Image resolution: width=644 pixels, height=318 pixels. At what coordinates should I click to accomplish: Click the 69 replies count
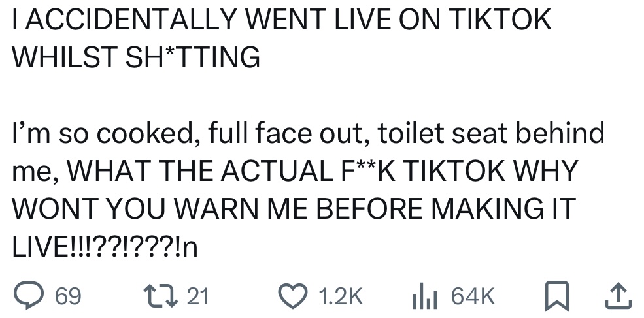(x=68, y=296)
